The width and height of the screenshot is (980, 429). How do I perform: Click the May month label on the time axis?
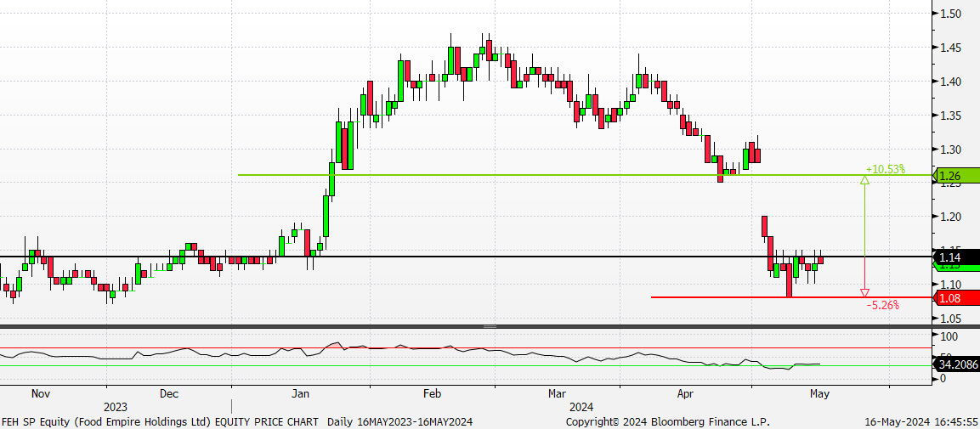(819, 394)
